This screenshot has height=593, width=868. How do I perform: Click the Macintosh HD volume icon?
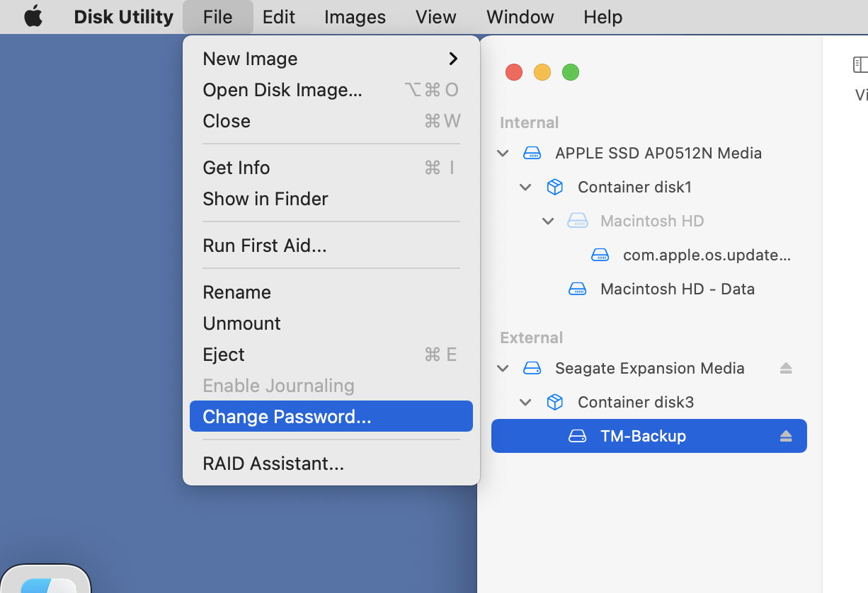click(x=578, y=221)
